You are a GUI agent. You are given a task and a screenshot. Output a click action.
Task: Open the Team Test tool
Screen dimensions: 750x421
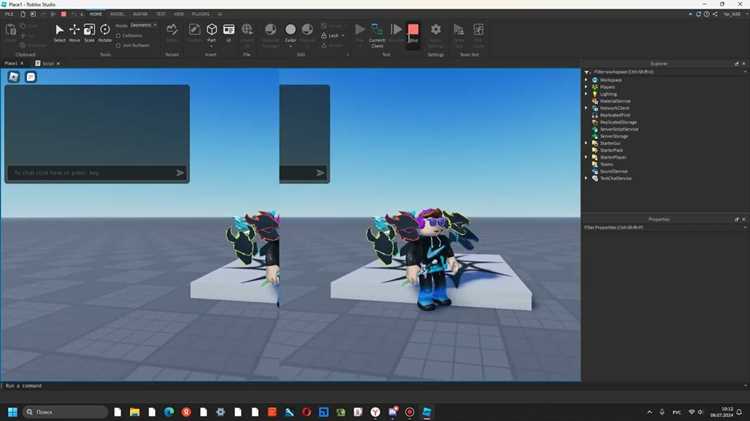(x=459, y=34)
